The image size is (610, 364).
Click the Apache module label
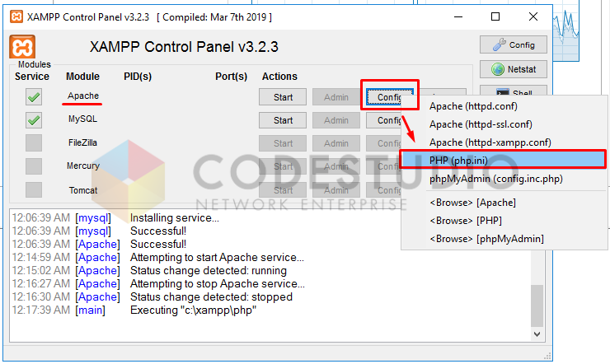click(83, 96)
